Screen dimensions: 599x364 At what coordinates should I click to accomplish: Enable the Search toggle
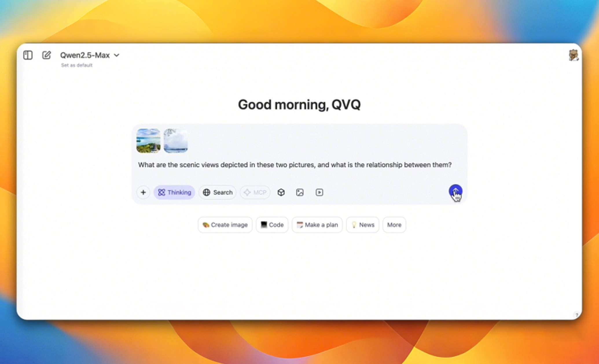coord(218,192)
